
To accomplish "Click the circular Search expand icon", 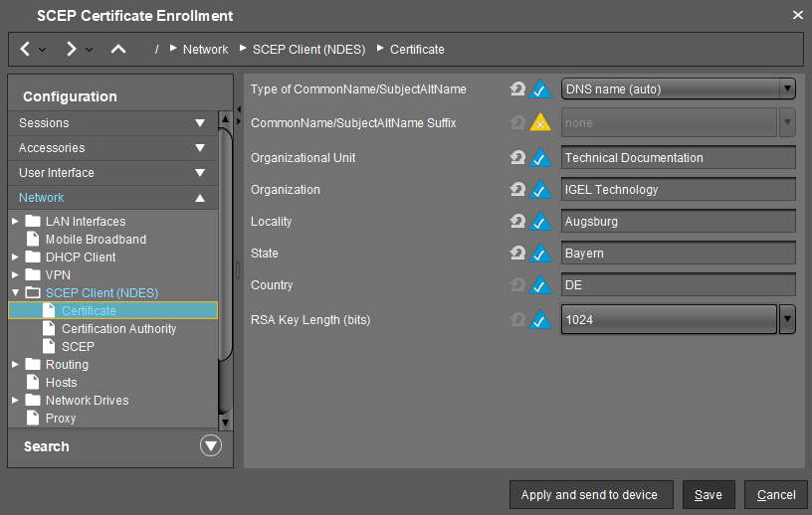I will tap(211, 446).
